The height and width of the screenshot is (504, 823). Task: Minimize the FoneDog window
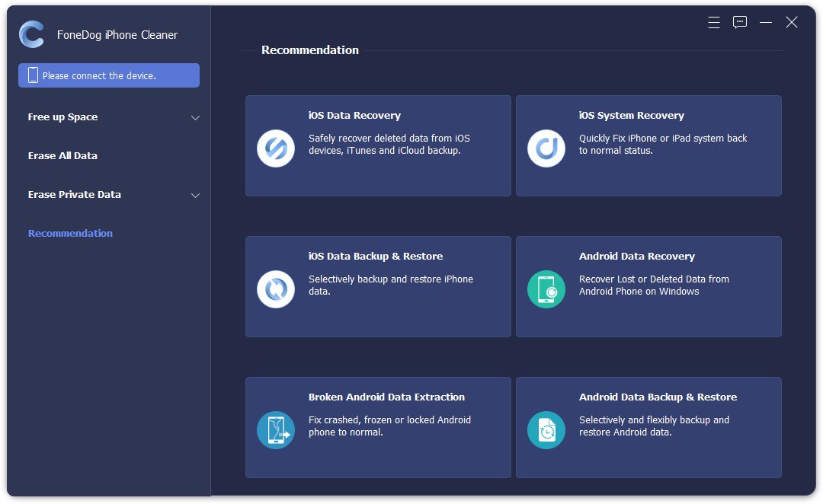tap(766, 22)
